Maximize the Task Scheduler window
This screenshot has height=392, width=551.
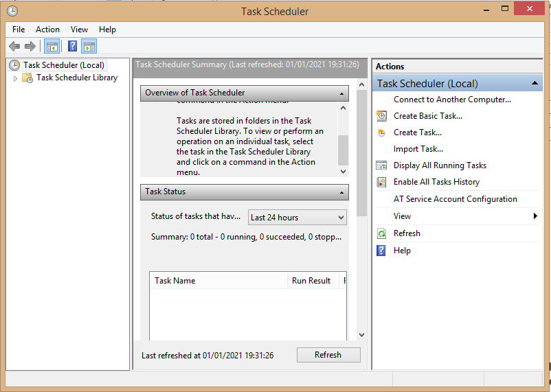click(504, 9)
